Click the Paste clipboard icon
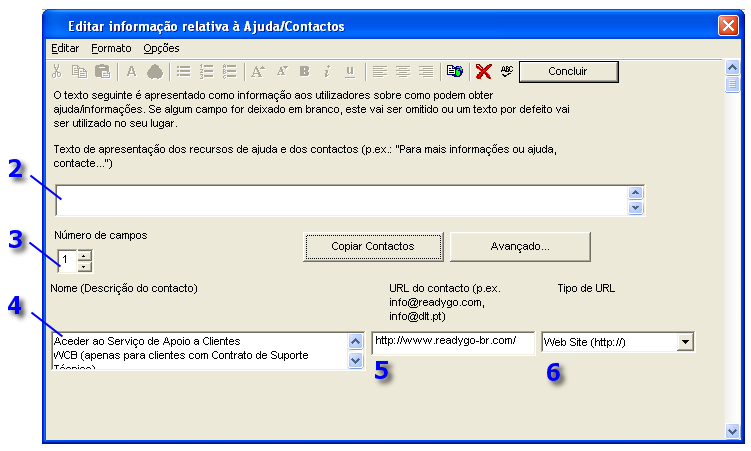Image resolution: width=751 pixels, height=451 pixels. point(101,71)
